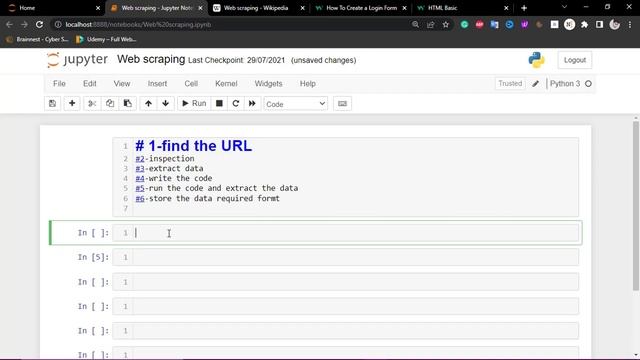This screenshot has height=360, width=640.
Task: Click the red ABP extension icon
Action: coord(480,24)
